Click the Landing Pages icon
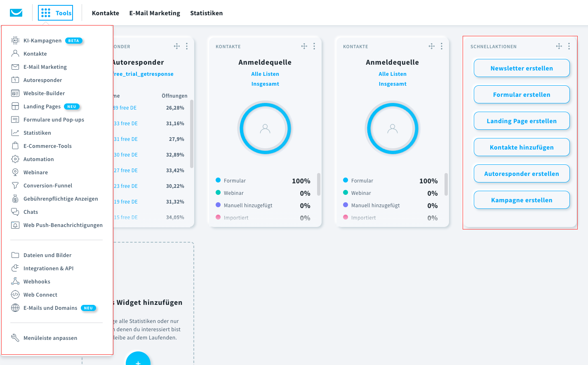 pos(15,106)
